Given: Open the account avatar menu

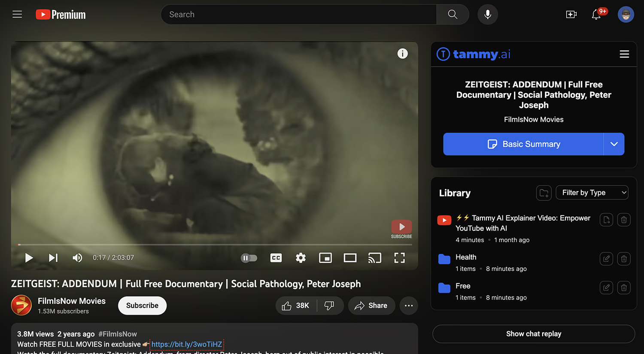Looking at the screenshot, I should pos(626,14).
